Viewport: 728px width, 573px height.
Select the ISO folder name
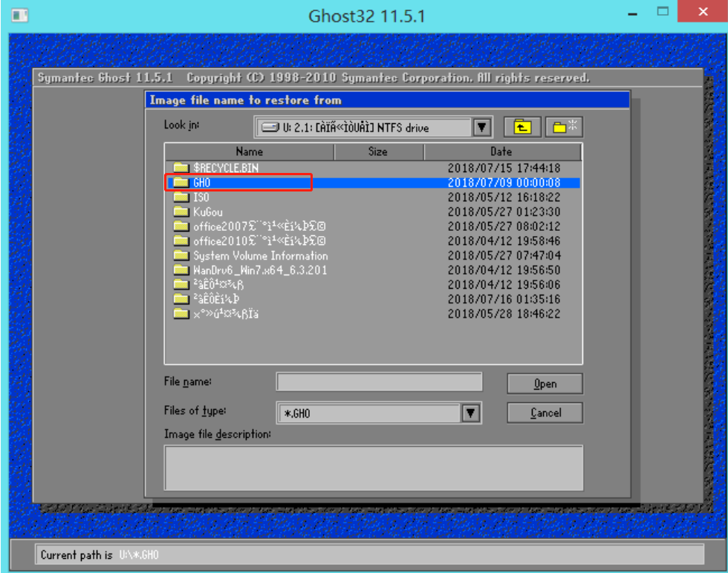[201, 197]
